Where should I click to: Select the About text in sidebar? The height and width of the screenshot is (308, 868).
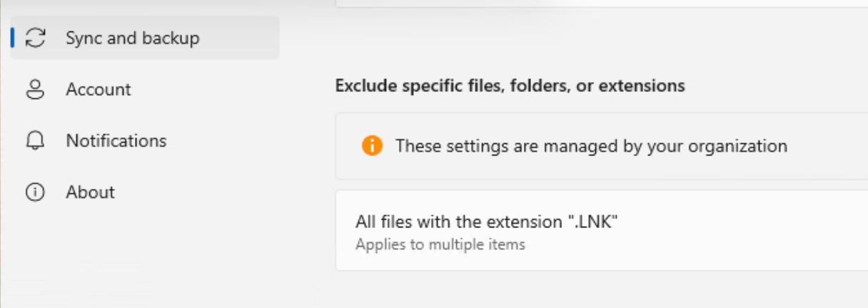point(90,192)
